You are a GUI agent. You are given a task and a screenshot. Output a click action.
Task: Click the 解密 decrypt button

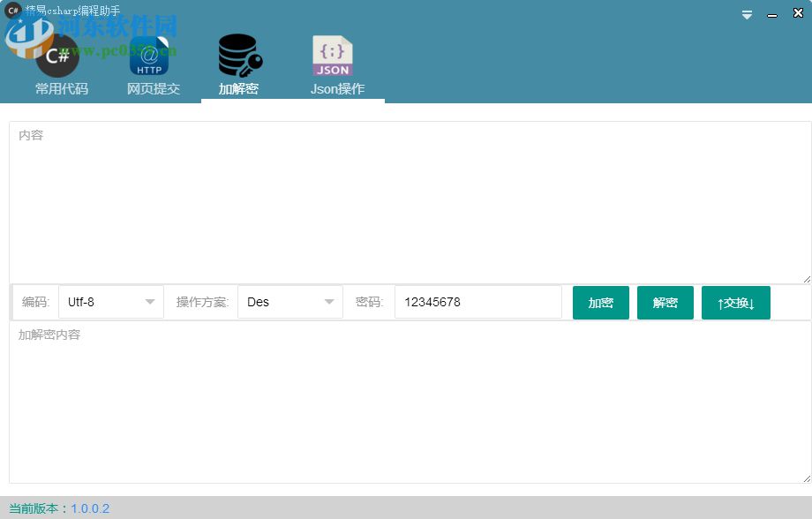click(x=665, y=303)
